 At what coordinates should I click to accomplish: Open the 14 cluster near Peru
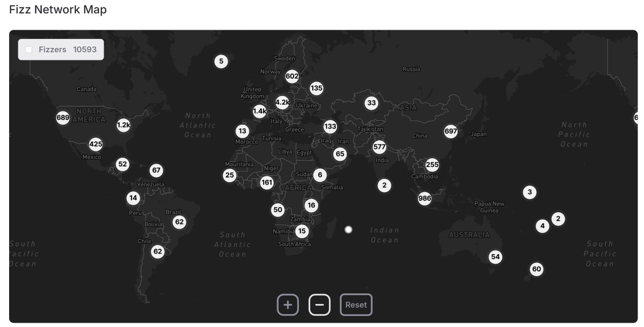click(134, 198)
